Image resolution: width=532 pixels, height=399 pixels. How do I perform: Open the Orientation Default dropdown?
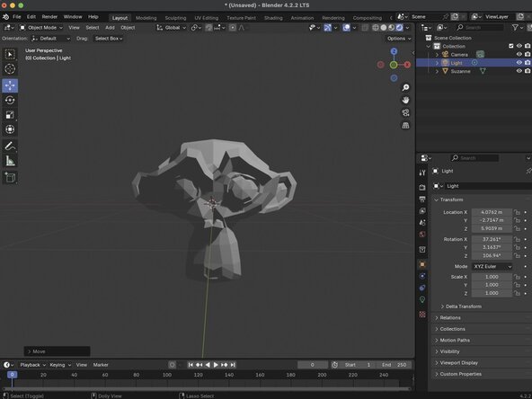pyautogui.click(x=51, y=39)
